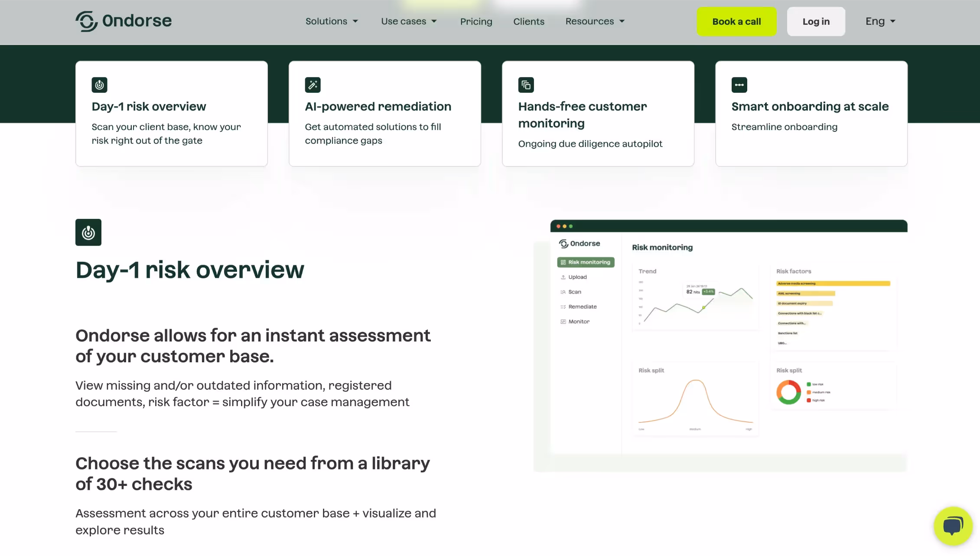Go to the Pricing page
The width and height of the screenshot is (980, 556).
click(476, 22)
